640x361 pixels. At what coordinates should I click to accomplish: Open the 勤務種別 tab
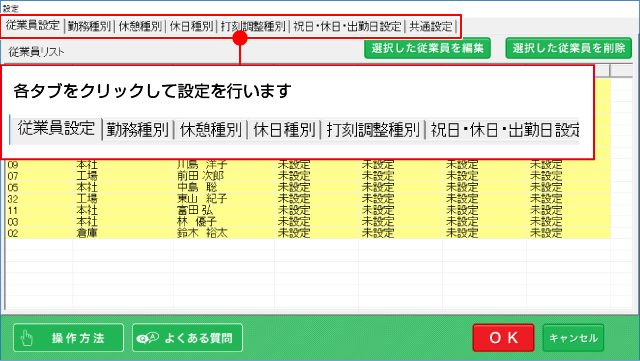pyautogui.click(x=89, y=27)
